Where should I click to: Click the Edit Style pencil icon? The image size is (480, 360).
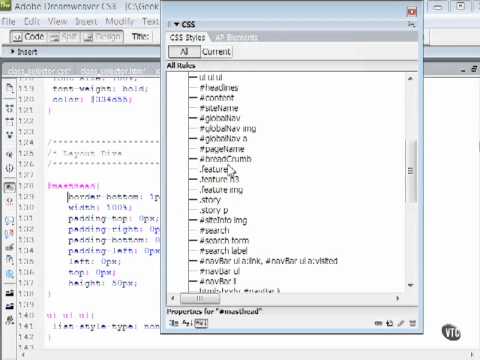pos(401,323)
